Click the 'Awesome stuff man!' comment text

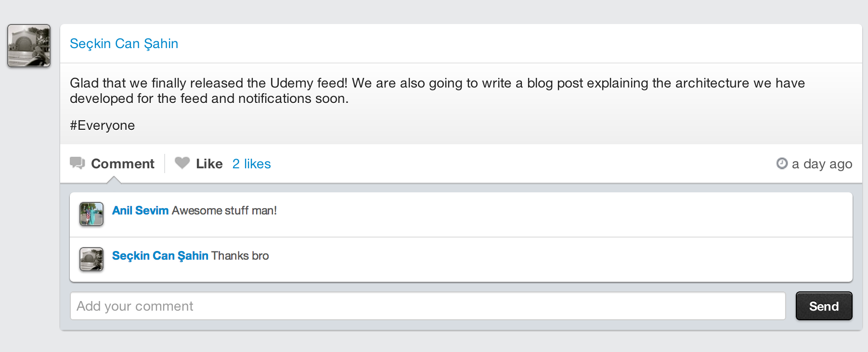pos(224,211)
